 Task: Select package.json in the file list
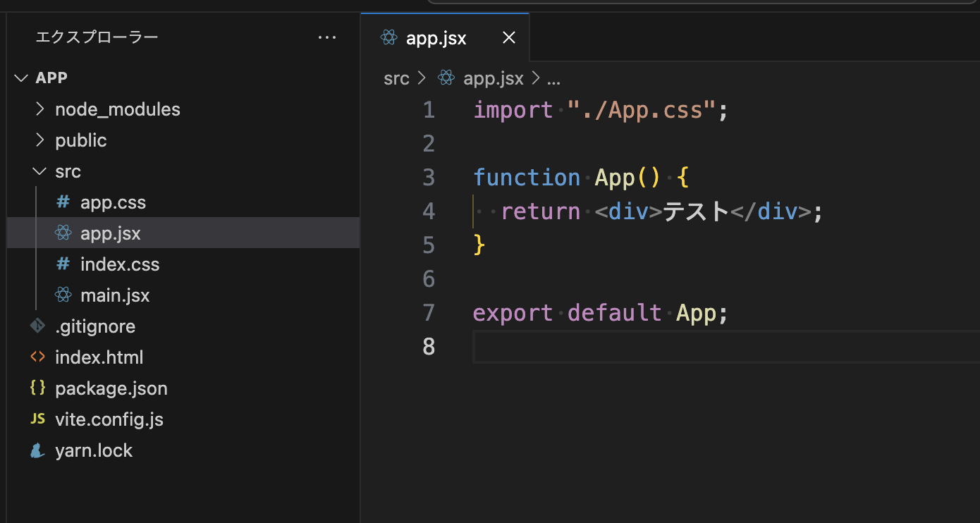click(x=111, y=388)
